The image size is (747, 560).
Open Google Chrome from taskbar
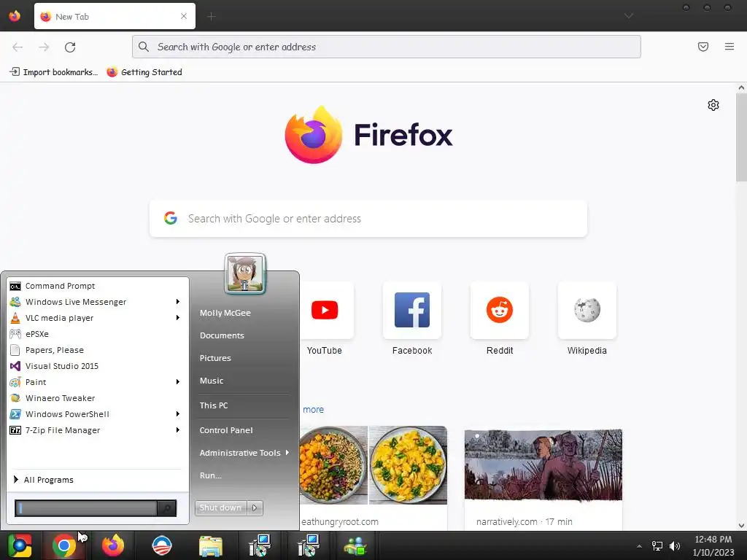click(x=64, y=545)
